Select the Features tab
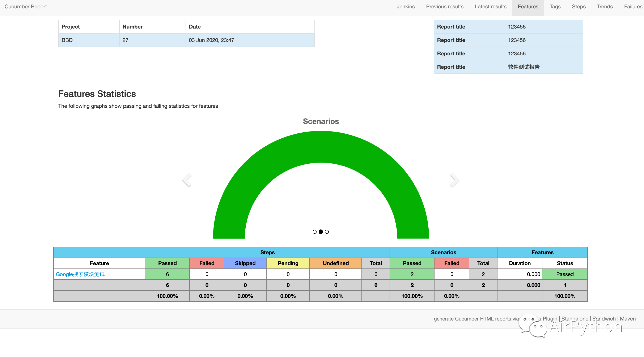644x357 pixels. pyautogui.click(x=528, y=7)
